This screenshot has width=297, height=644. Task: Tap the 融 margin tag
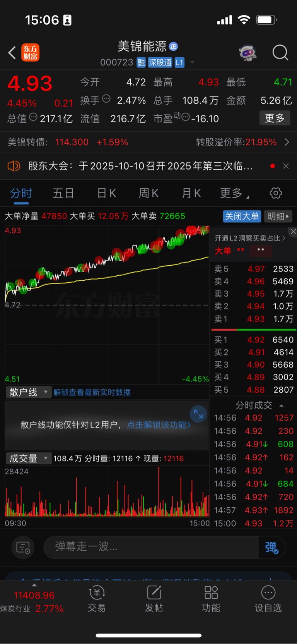141,63
